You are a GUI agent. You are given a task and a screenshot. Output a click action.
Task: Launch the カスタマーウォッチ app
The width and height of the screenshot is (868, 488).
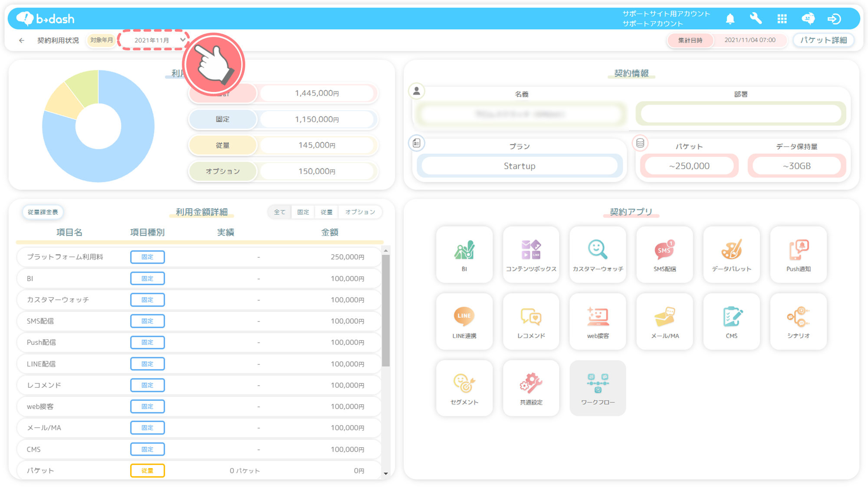[598, 255]
